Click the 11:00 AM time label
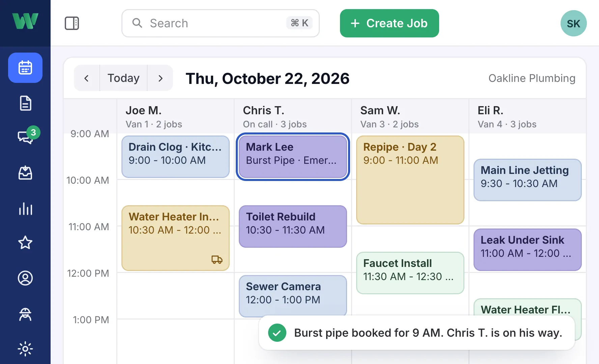599x364 pixels. pyautogui.click(x=89, y=227)
